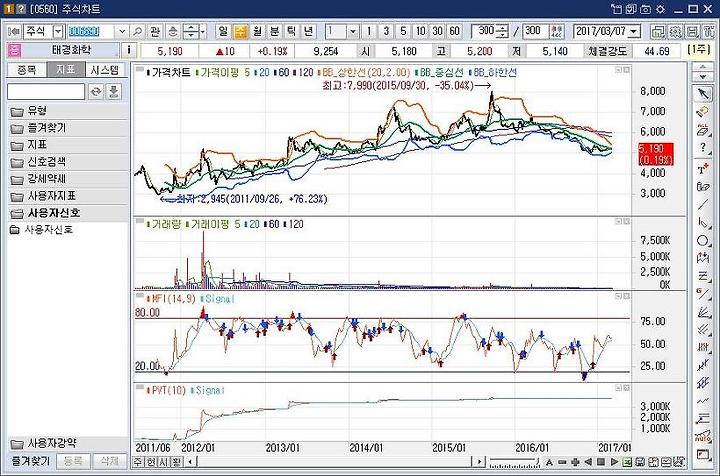Expand the 강세약세 folder
Image resolution: width=720 pixels, height=476 pixels.
point(67,179)
